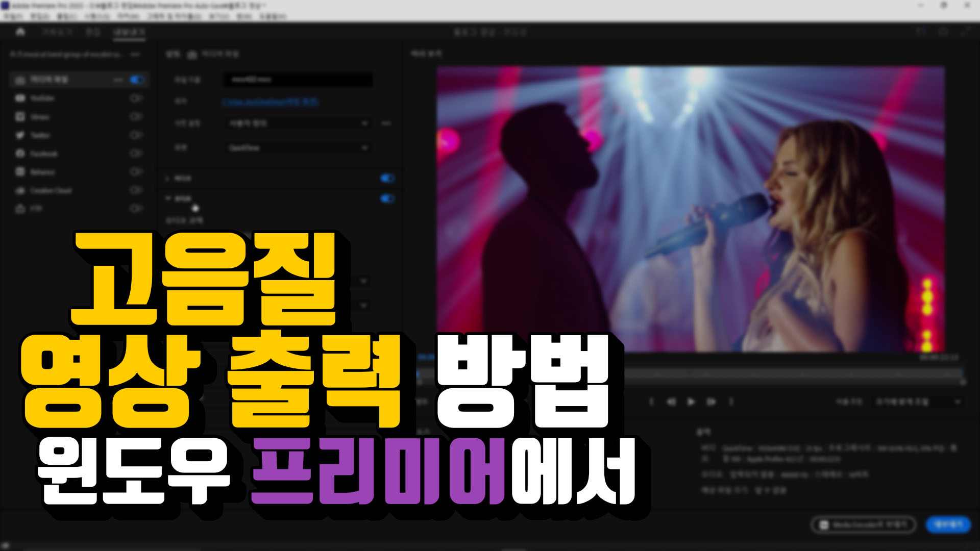The width and height of the screenshot is (980, 551).
Task: Switch to the Edit tab
Action: pyautogui.click(x=92, y=32)
